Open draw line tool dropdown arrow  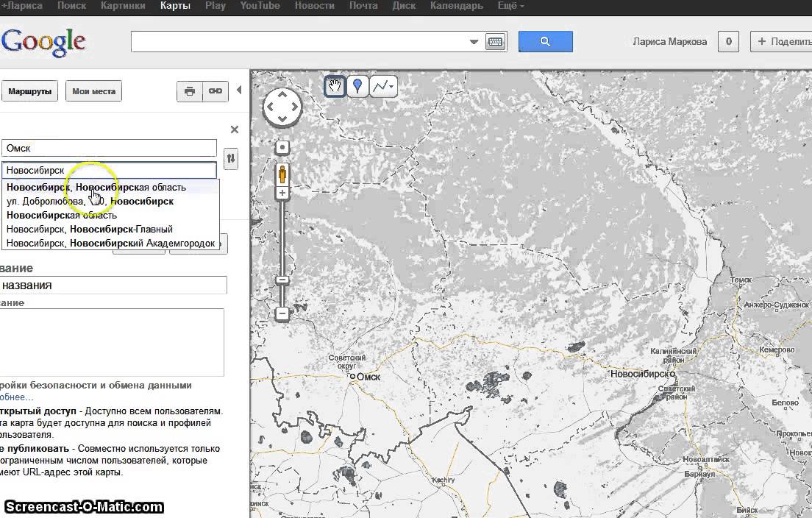392,87
